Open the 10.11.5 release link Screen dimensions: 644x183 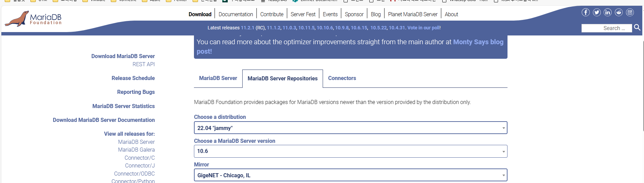(x=306, y=28)
